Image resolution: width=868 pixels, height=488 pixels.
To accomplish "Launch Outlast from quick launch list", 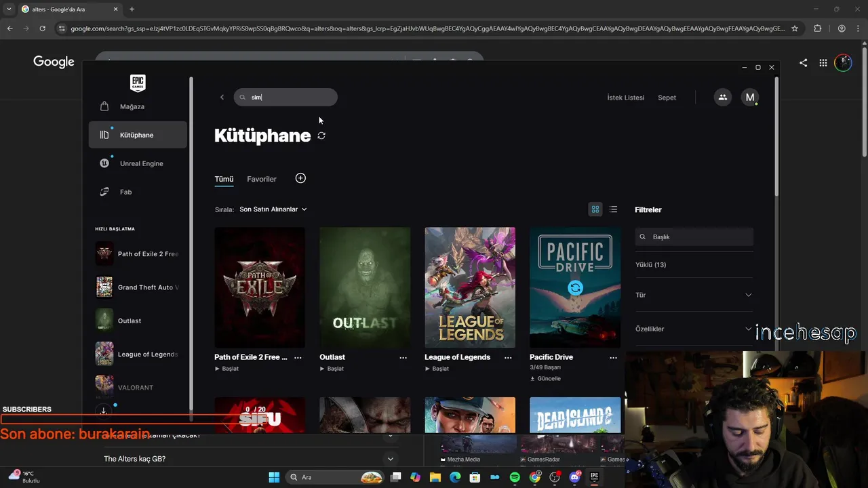I will [x=138, y=321].
